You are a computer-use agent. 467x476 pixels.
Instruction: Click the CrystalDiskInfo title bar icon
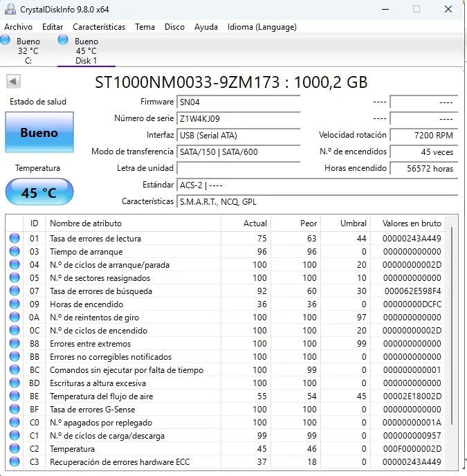(10, 10)
